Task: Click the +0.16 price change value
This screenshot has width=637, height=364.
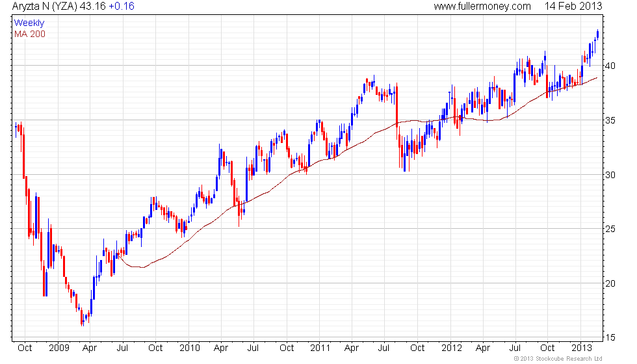Action: point(122,6)
